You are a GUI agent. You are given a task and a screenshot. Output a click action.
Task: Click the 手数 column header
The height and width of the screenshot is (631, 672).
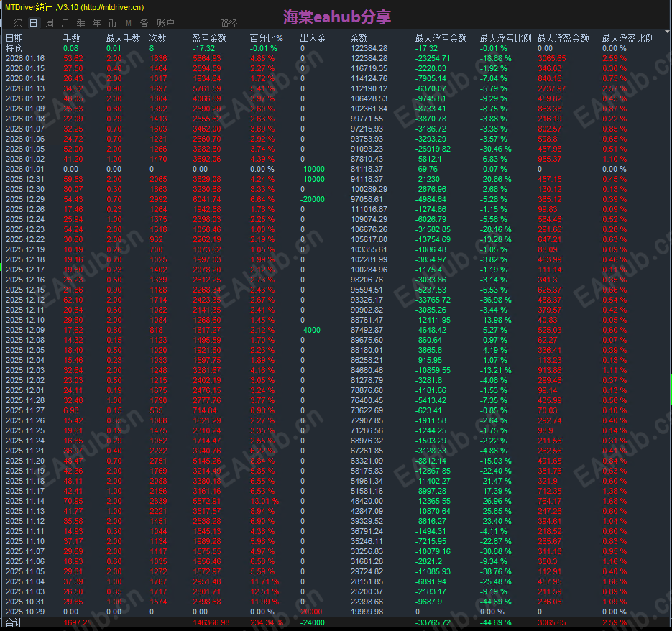pos(72,38)
